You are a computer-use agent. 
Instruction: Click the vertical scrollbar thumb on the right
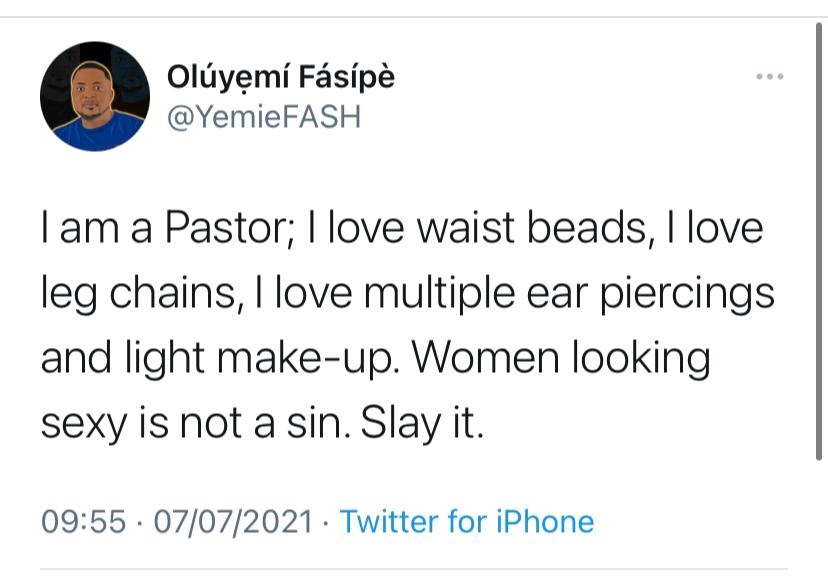[818, 241]
